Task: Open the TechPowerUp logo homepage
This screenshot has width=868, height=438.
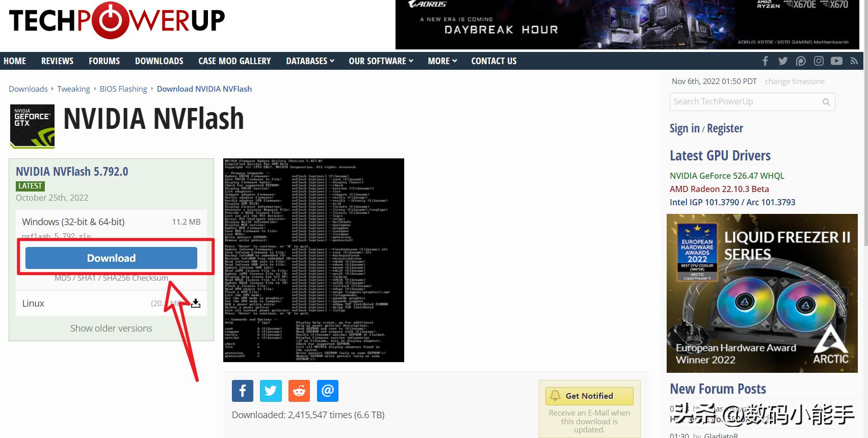Action: [117, 20]
